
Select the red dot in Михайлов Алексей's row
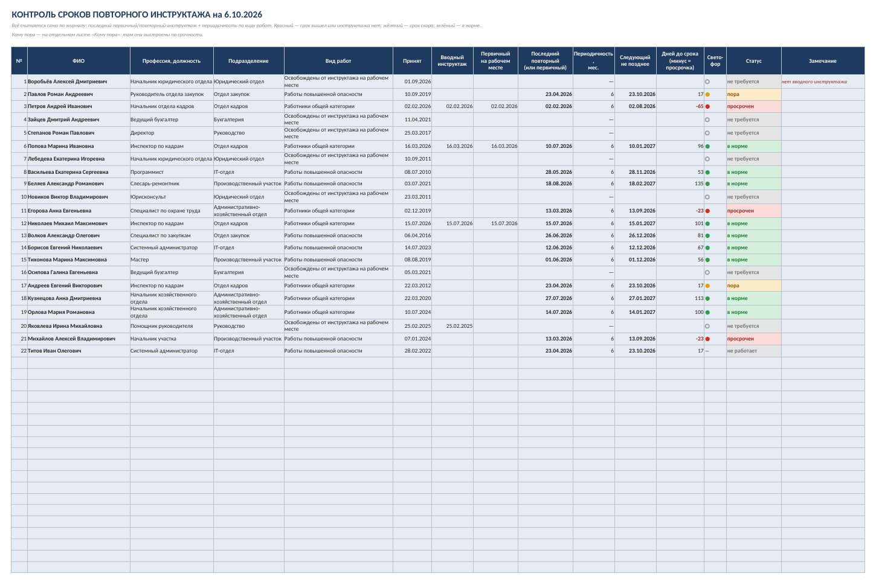tap(707, 339)
